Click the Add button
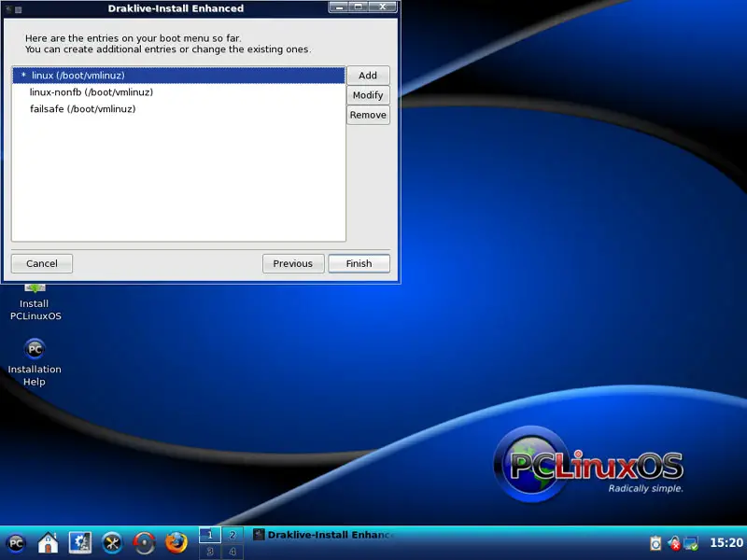The width and height of the screenshot is (747, 560). pyautogui.click(x=368, y=76)
